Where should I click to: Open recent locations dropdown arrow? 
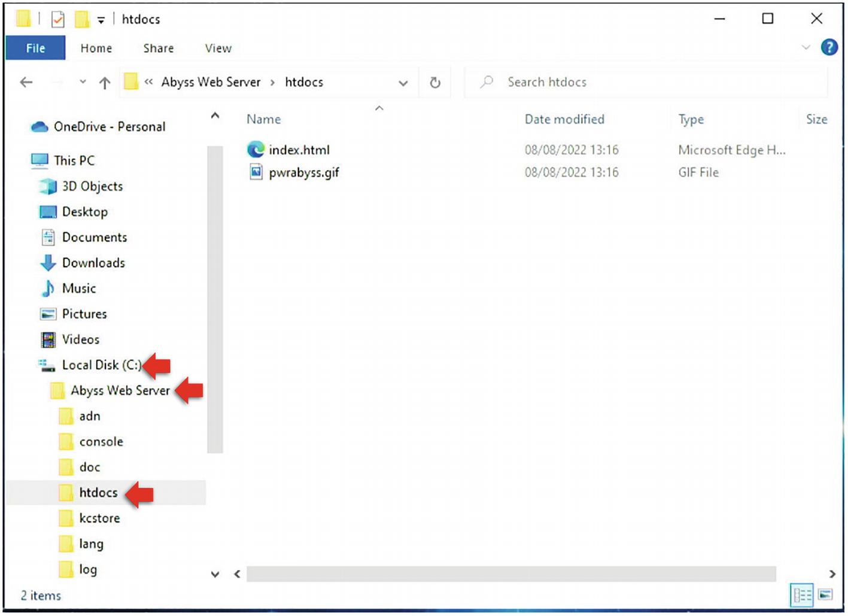point(83,82)
